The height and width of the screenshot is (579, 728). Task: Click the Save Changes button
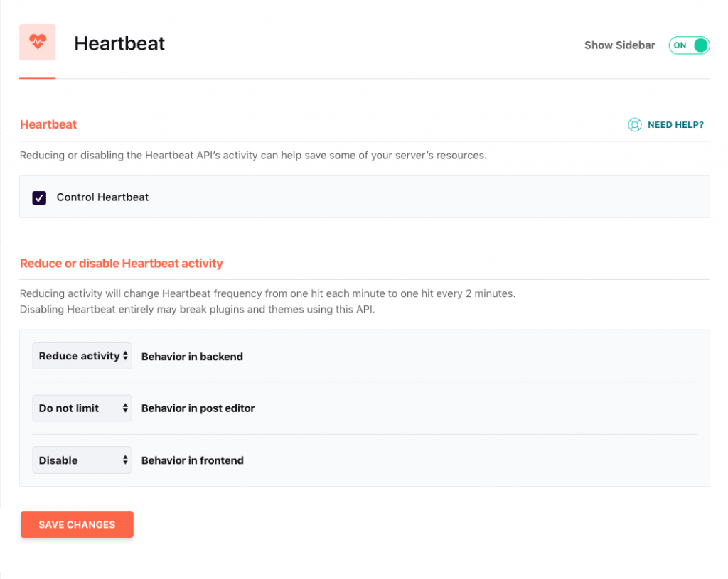pos(77,525)
